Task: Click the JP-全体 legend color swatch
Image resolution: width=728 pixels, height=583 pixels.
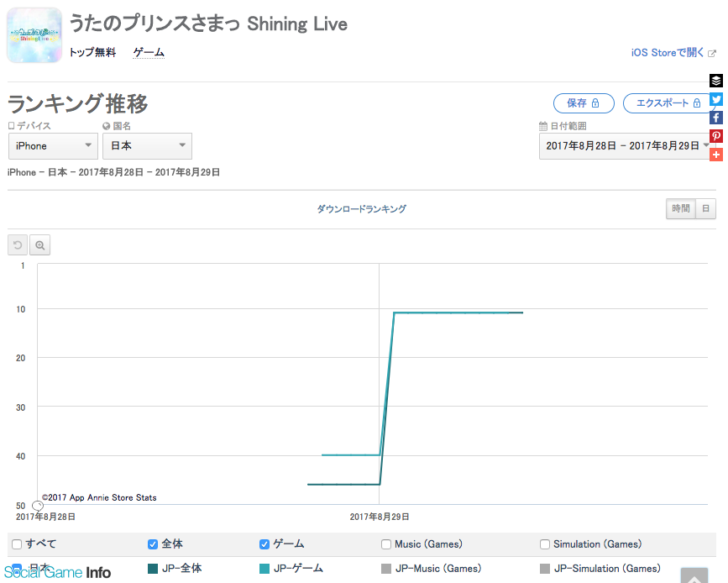Action: pos(153,569)
